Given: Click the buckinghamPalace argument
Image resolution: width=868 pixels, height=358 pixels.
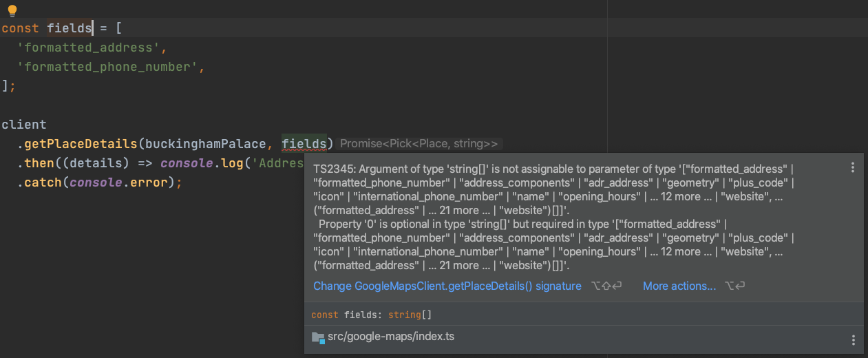Looking at the screenshot, I should [x=205, y=144].
